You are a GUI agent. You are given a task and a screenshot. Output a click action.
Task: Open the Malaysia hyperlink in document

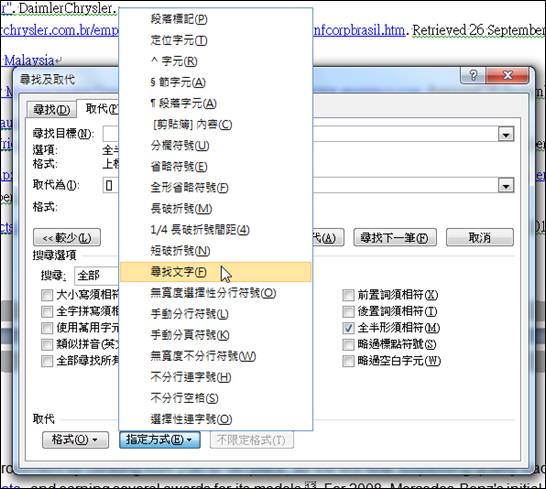(x=29, y=61)
